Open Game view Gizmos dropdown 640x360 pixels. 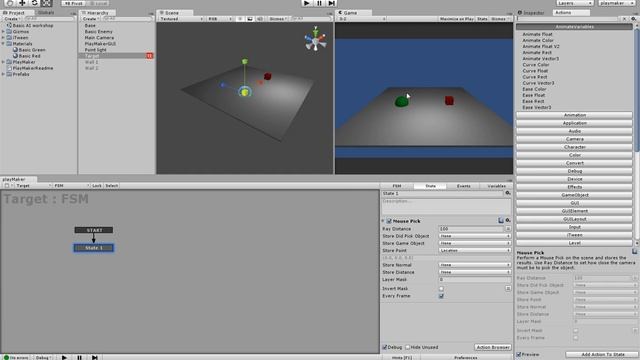click(x=499, y=19)
